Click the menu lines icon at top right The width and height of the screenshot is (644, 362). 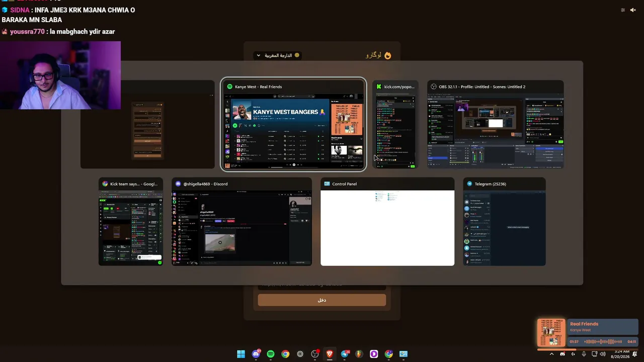click(x=623, y=10)
